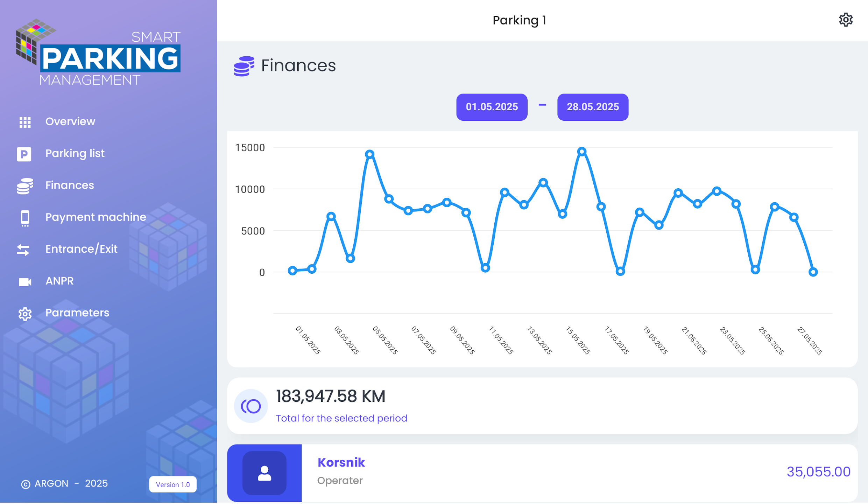Click the Payment machine phone icon
This screenshot has height=504, width=868.
point(25,218)
